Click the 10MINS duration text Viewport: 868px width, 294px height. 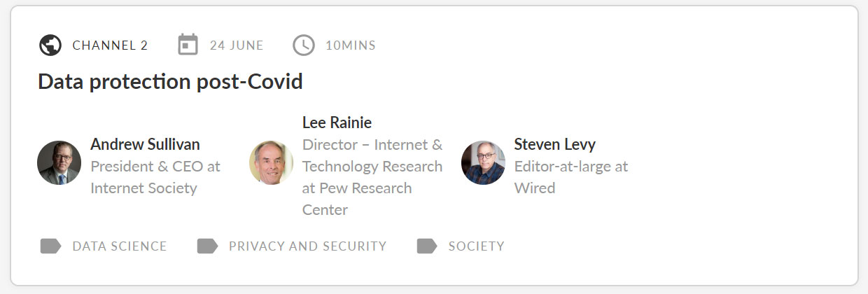(351, 45)
